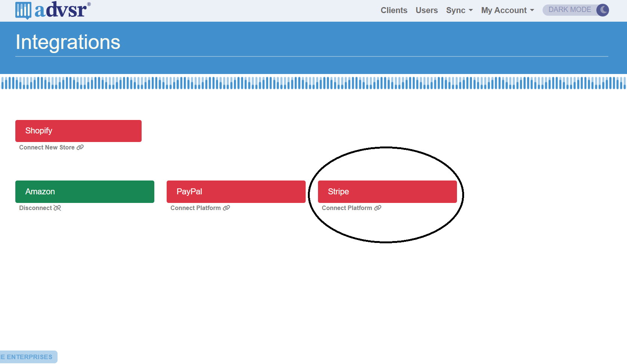
Task: Click the red PayPal integration button
Action: [x=236, y=192]
